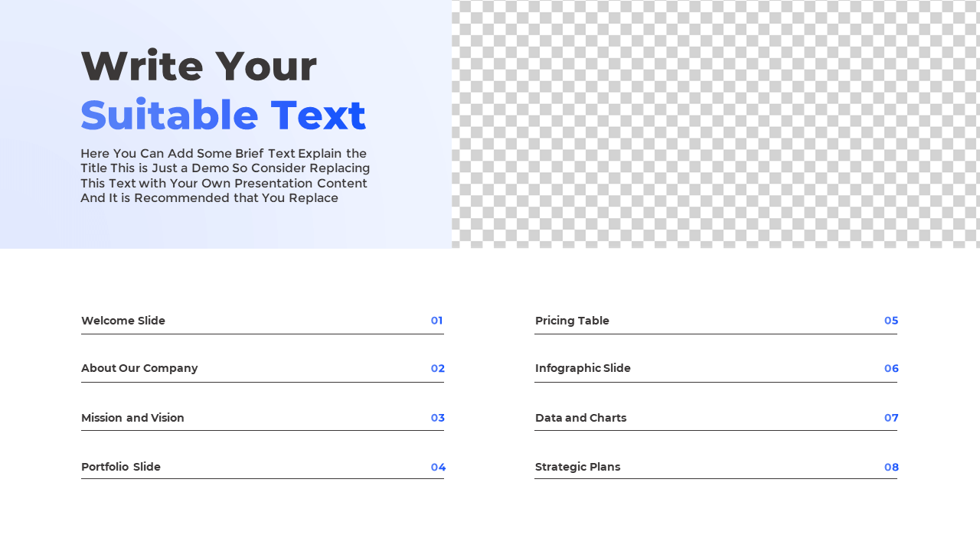Click the checkered image placeholder area

pyautogui.click(x=716, y=124)
